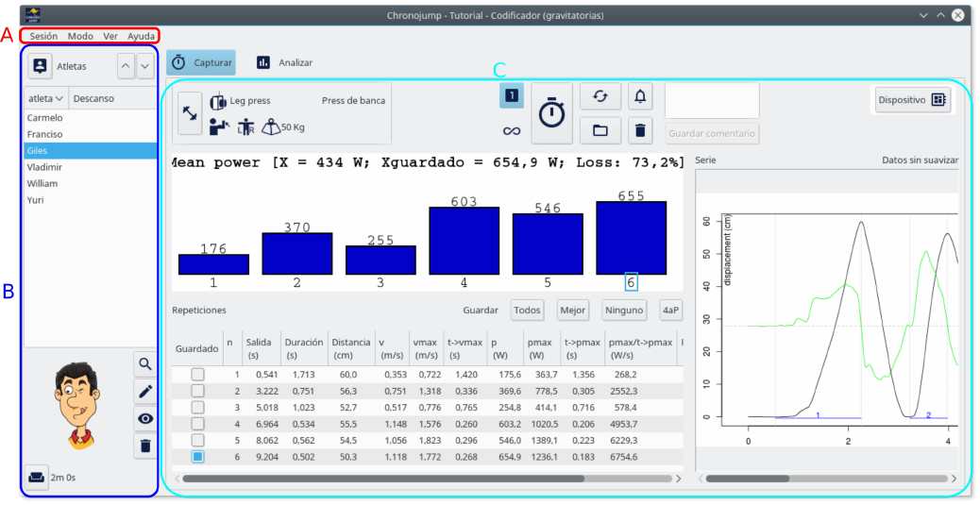Viewport: 980px width, 505px height.
Task: Open the folder load icon
Action: pos(600,130)
